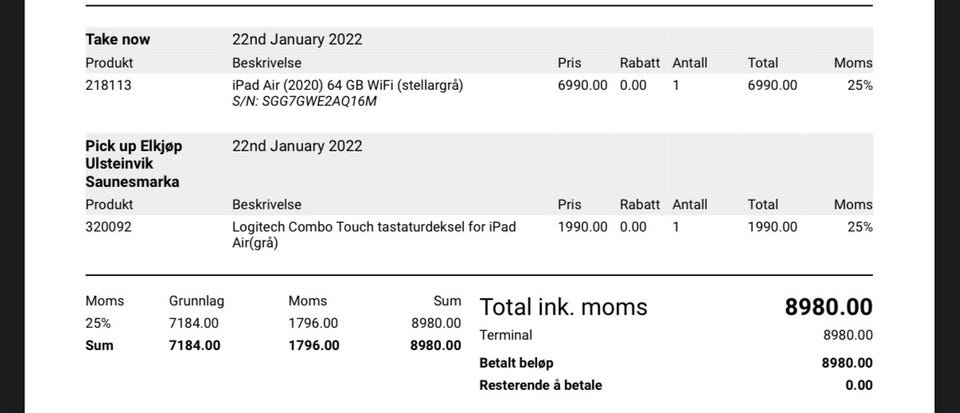Click the "Take now" section heading

[x=118, y=40]
